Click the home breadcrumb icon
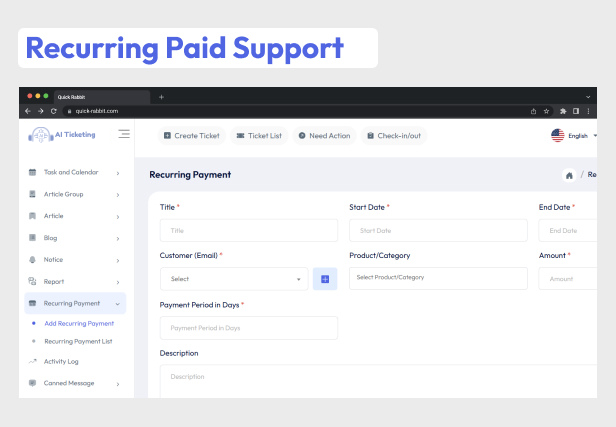 coord(569,175)
